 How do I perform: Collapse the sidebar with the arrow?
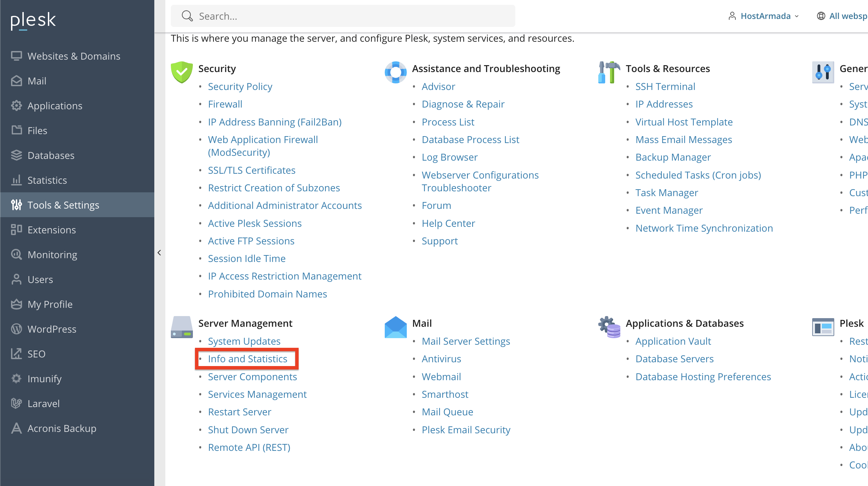click(159, 253)
